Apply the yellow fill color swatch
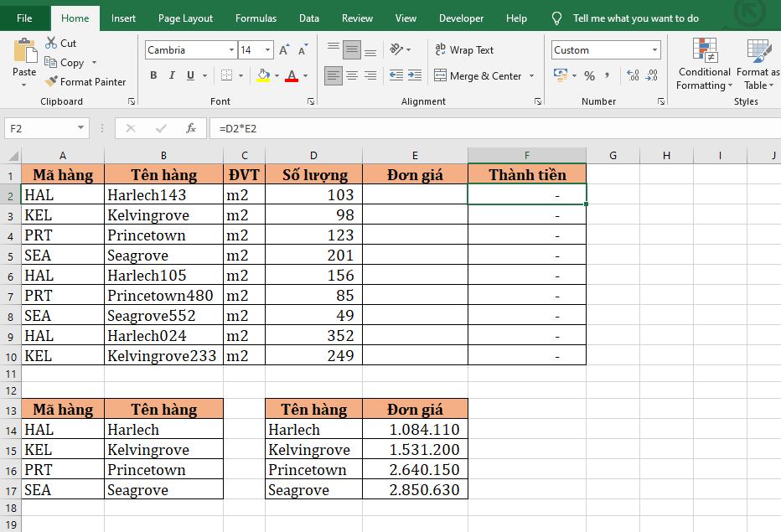The width and height of the screenshot is (781, 532). click(x=263, y=75)
